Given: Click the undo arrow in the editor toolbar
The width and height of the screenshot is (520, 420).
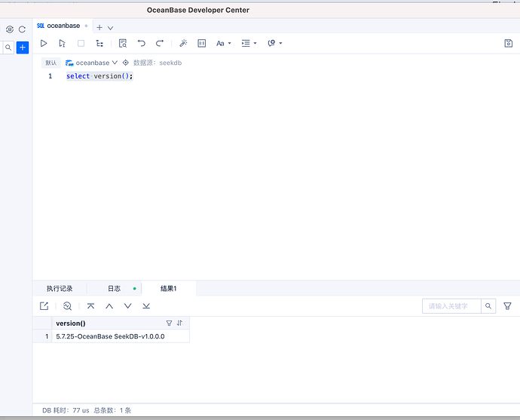Looking at the screenshot, I should tap(141, 44).
